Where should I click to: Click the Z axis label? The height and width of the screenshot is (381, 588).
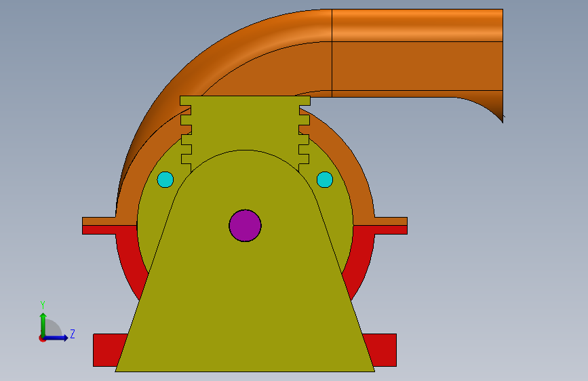73,334
